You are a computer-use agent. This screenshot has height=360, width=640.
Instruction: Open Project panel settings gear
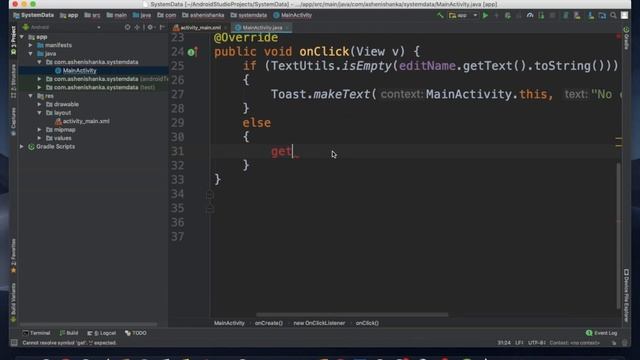point(150,27)
